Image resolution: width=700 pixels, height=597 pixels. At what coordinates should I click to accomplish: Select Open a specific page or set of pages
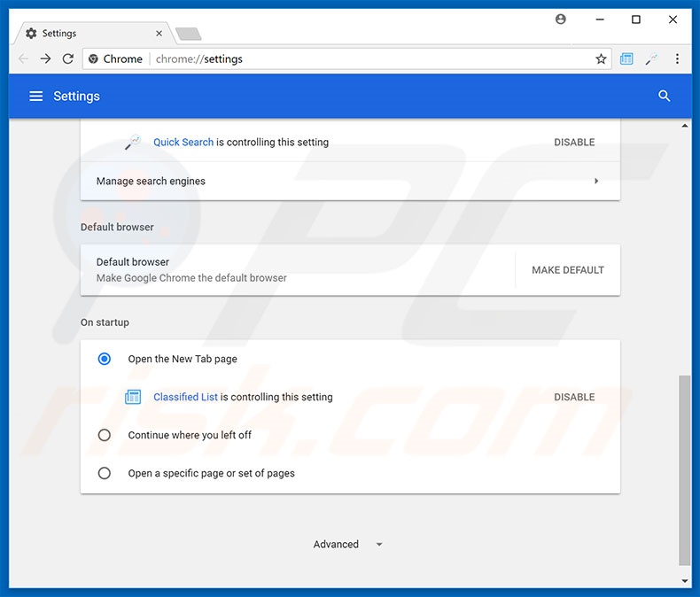(x=105, y=473)
